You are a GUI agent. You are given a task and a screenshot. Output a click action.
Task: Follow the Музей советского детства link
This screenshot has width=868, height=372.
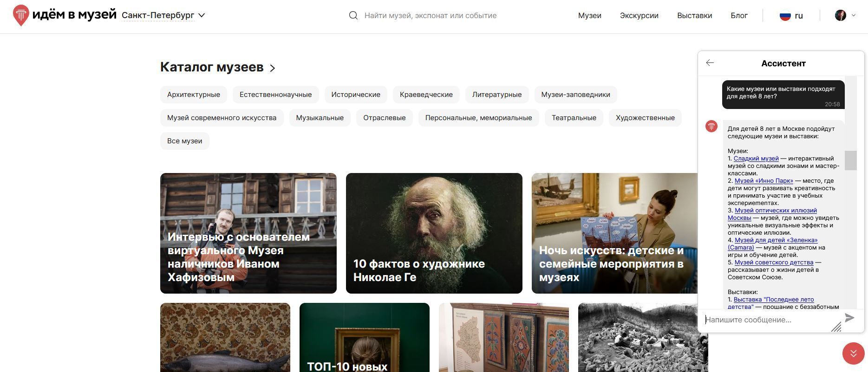pyautogui.click(x=774, y=263)
